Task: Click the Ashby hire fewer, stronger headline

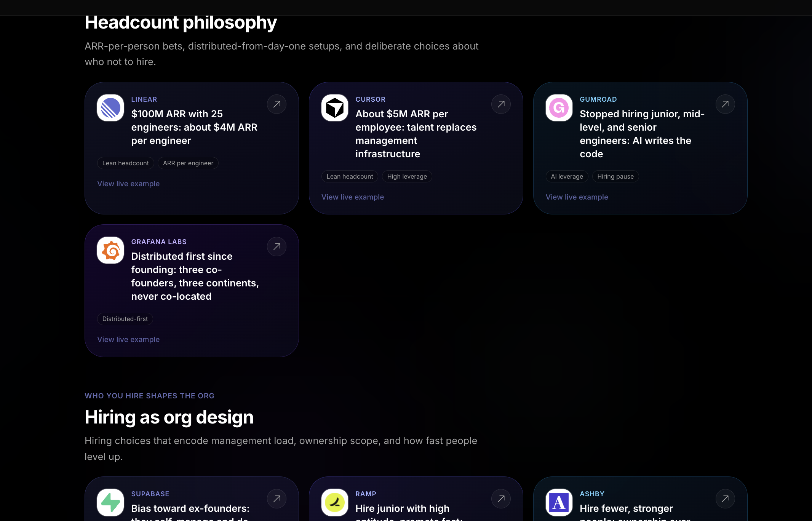Action: [x=635, y=511]
